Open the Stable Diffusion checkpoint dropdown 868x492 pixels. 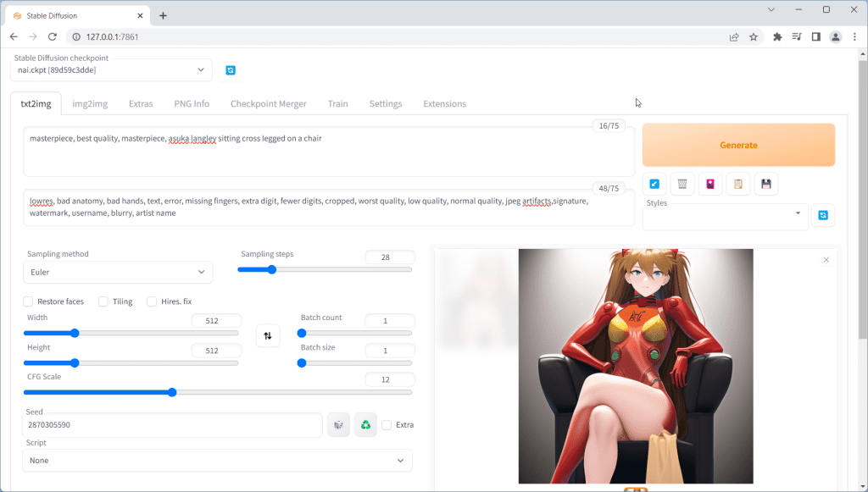click(x=111, y=70)
